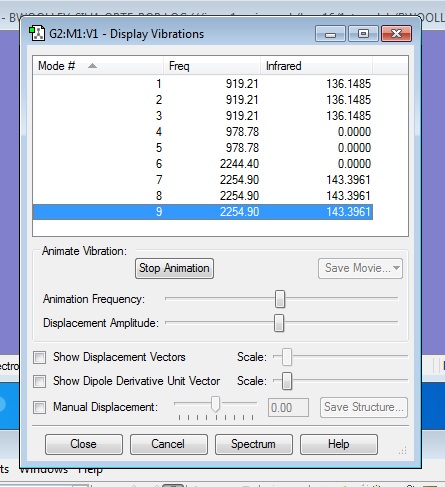Click Stop Animation button

pos(174,268)
